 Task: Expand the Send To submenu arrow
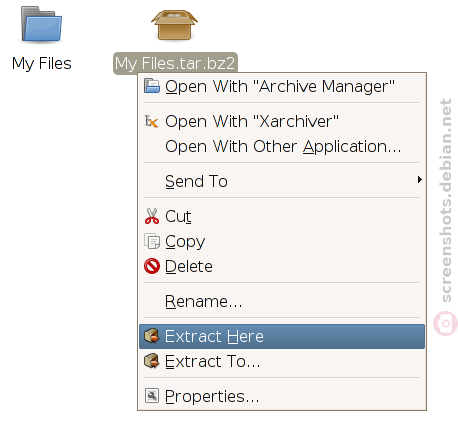[x=419, y=180]
